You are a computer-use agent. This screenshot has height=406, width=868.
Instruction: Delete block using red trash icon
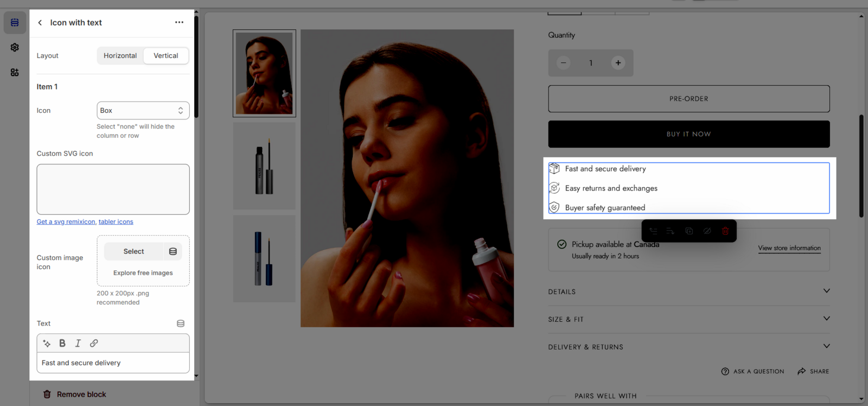pos(725,231)
